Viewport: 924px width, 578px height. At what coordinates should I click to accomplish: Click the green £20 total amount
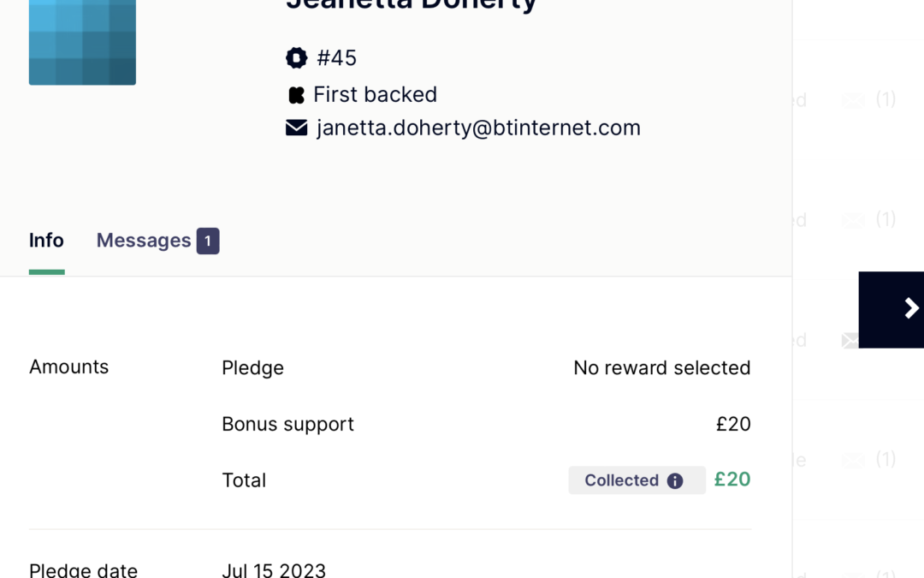point(732,480)
